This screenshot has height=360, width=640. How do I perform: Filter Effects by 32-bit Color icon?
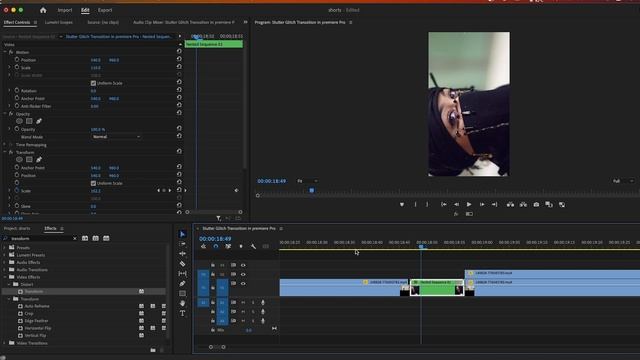click(x=96, y=238)
